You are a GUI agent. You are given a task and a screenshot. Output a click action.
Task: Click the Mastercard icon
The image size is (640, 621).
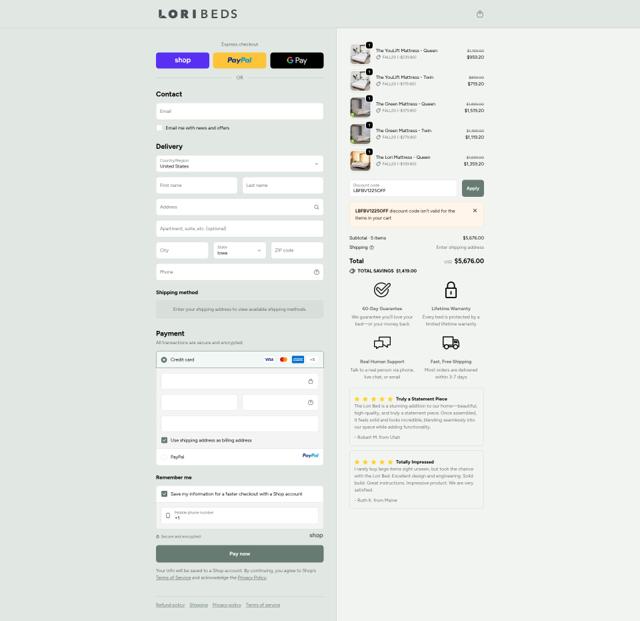283,360
